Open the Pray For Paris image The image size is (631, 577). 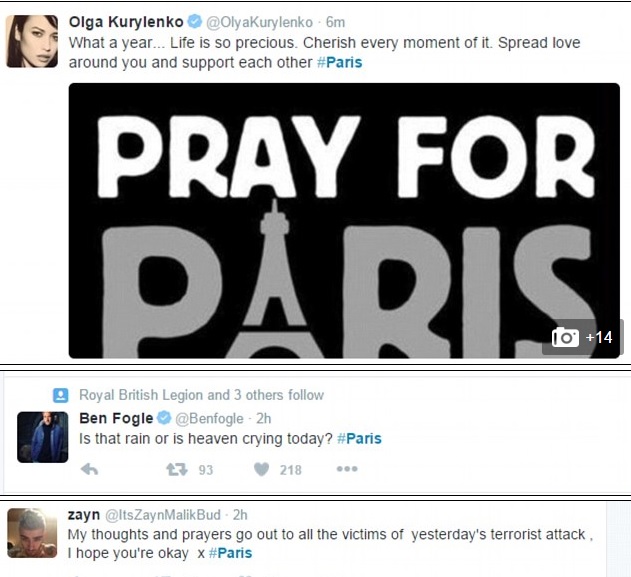(x=344, y=220)
